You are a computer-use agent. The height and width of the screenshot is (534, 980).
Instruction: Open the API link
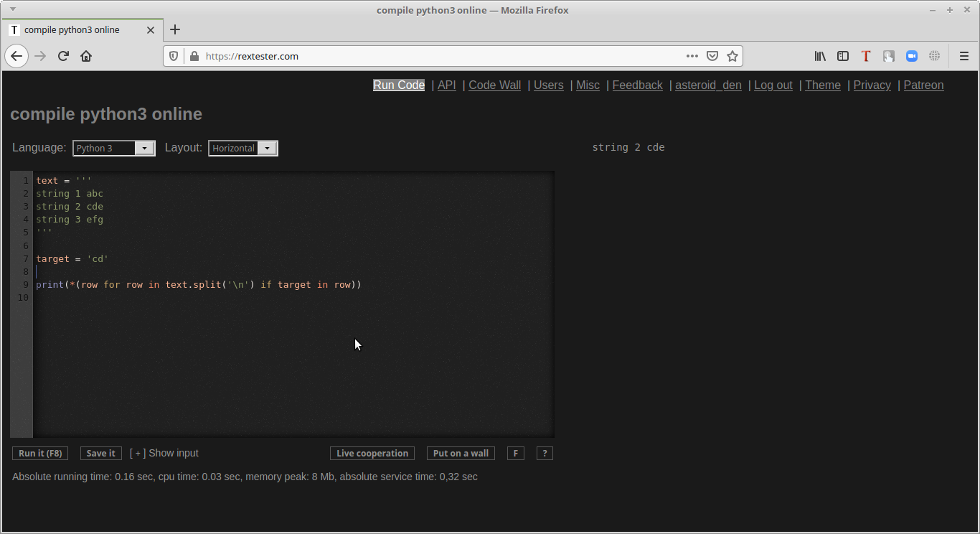[x=447, y=85]
